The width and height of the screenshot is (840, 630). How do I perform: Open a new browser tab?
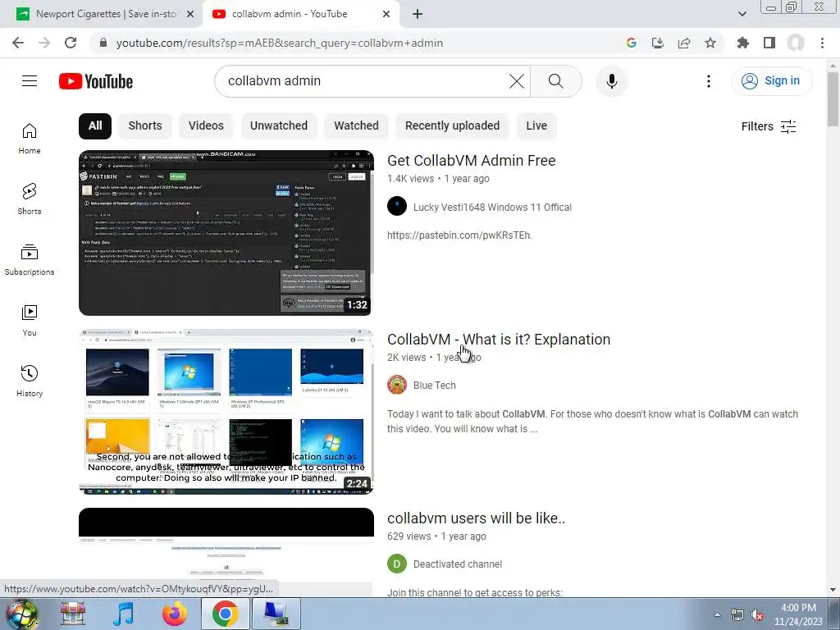[418, 14]
